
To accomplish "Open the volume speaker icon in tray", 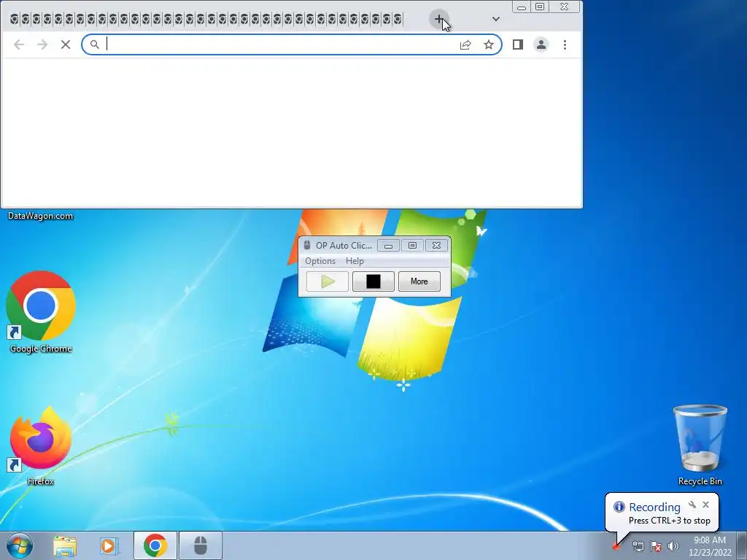I will pos(673,546).
